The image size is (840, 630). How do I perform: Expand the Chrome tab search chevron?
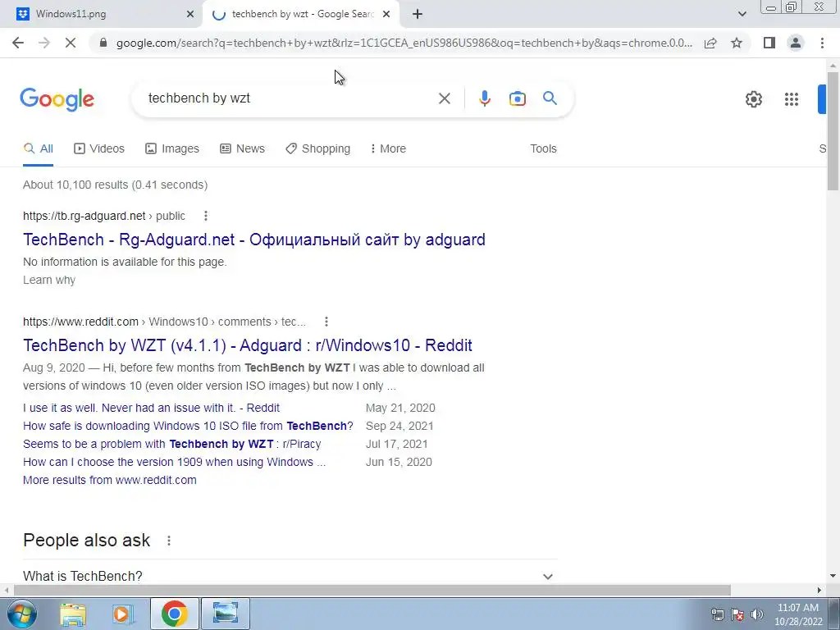[742, 14]
